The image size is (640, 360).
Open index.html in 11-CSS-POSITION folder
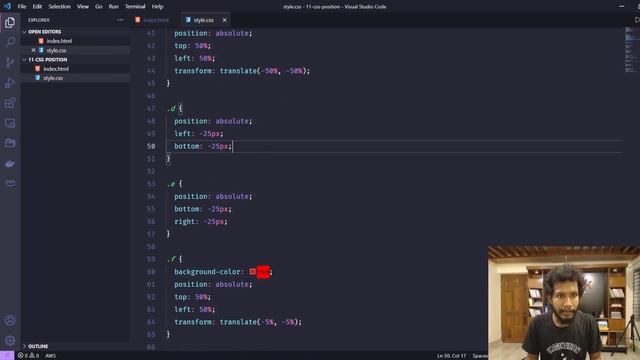coord(56,69)
